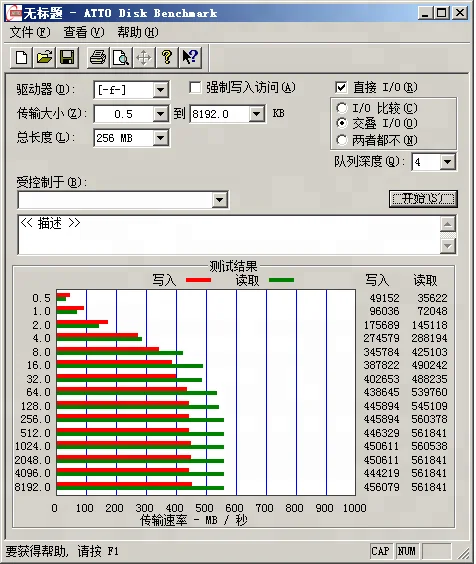Click the 开始 start button
The height and width of the screenshot is (564, 476).
click(423, 199)
